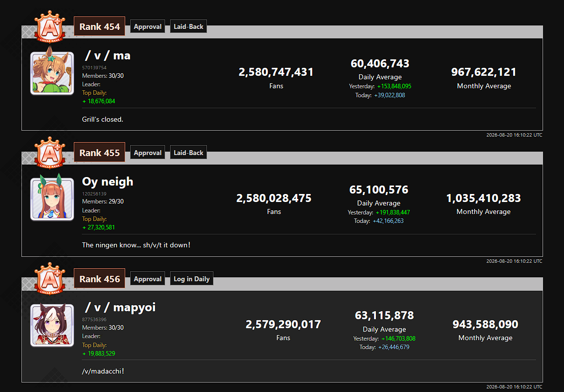Click the Approval tag on Rank 455
This screenshot has width=564, height=392.
click(148, 153)
